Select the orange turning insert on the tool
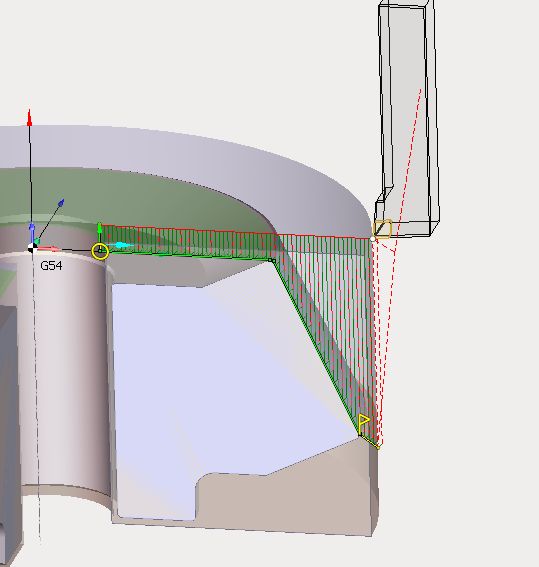Viewport: 539px width, 567px height. coord(382,229)
